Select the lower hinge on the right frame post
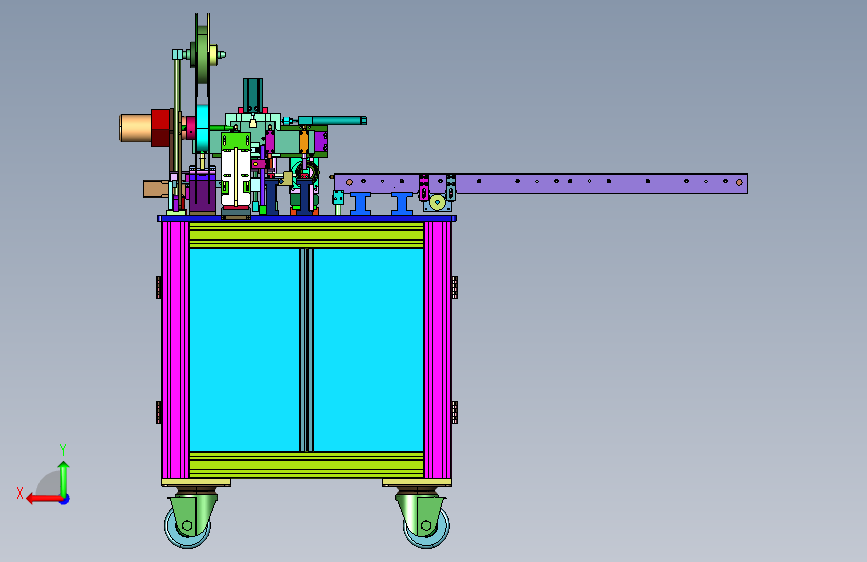This screenshot has height=562, width=867. tap(455, 413)
